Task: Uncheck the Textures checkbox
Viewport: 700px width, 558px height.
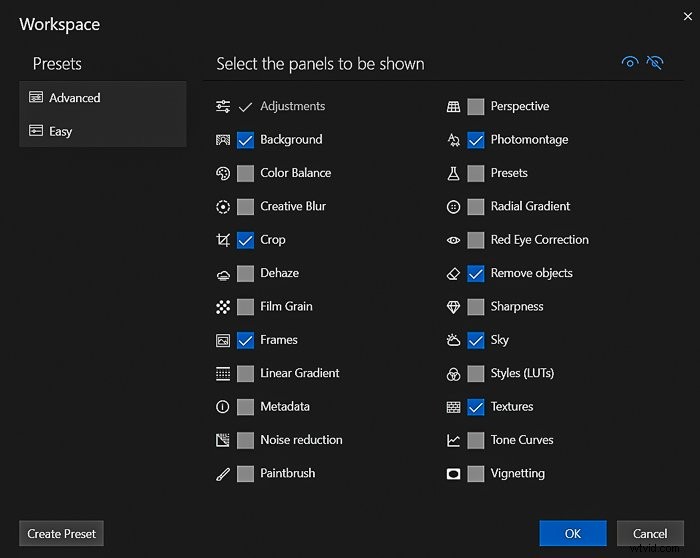Action: (x=475, y=407)
